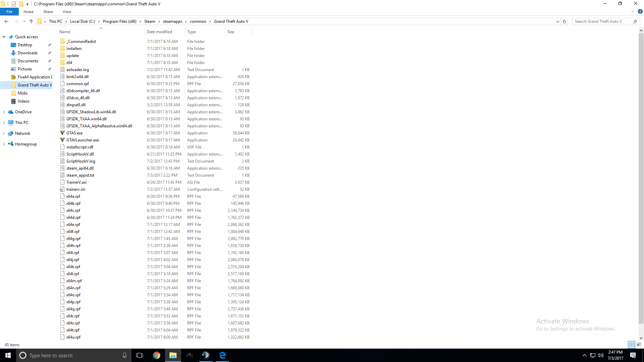Click the Up arrow to go to parent folder

(31, 21)
